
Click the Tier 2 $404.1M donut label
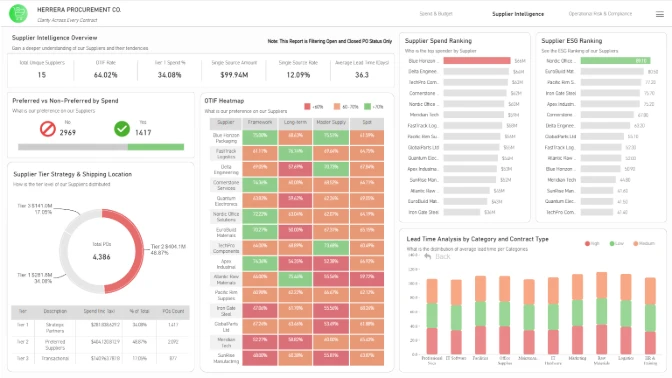point(168,250)
